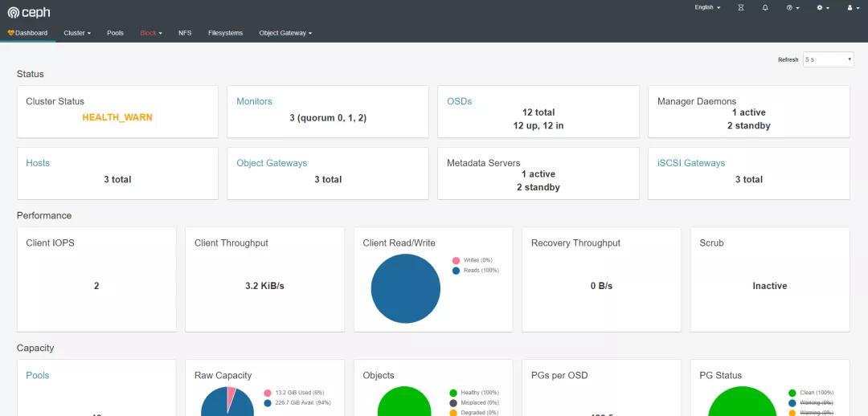Click the PGs per OSD card title
Image resolution: width=868 pixels, height=416 pixels.
559,375
